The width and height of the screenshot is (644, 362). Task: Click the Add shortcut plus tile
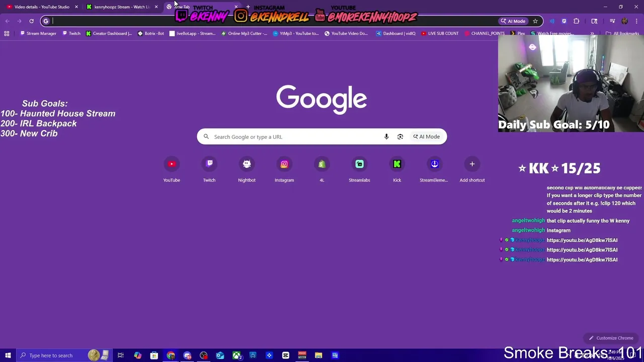tap(472, 170)
